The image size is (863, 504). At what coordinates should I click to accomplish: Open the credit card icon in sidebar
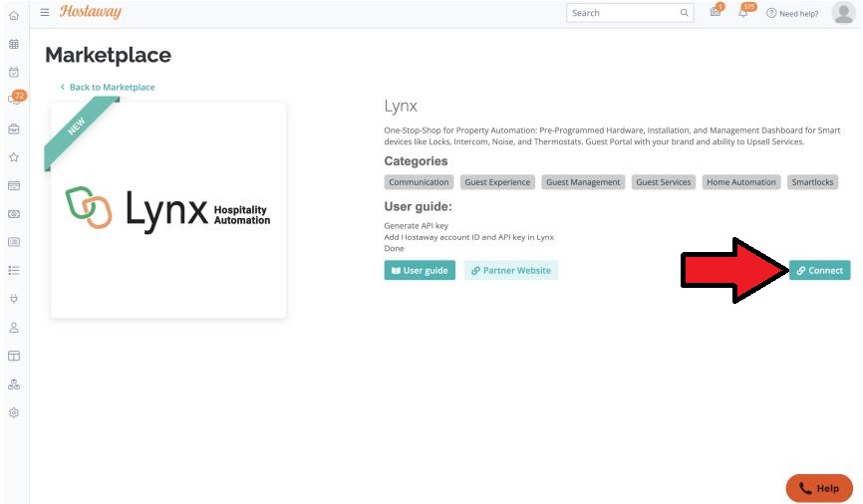point(14,186)
